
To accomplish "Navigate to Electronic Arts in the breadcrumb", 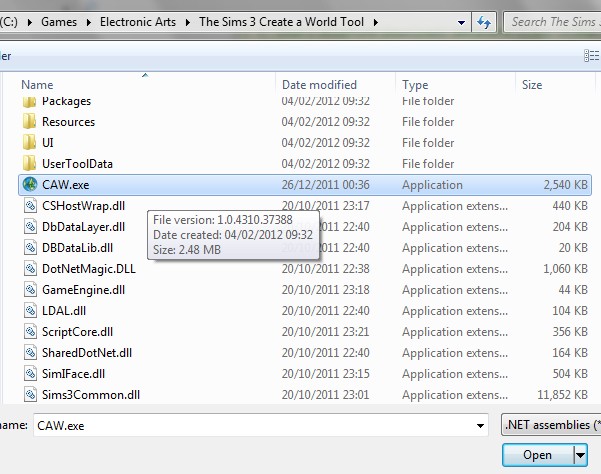I will coord(138,22).
